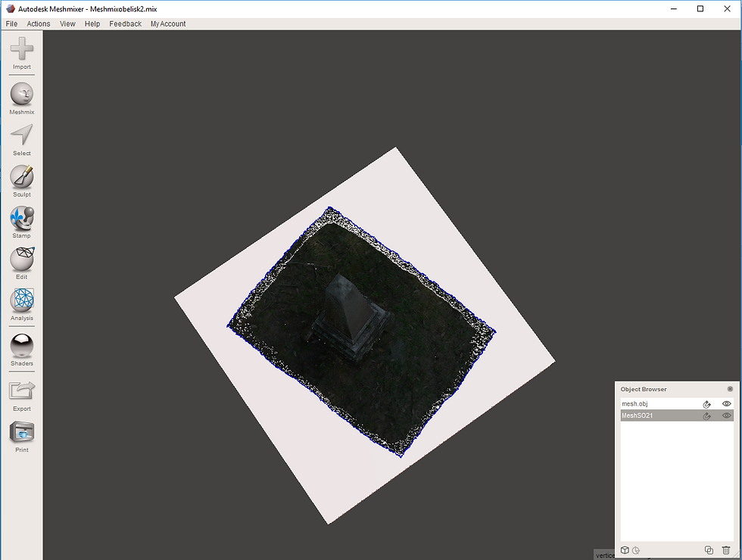Maximize the Meshmixer window
The height and width of the screenshot is (560, 742).
700,9
